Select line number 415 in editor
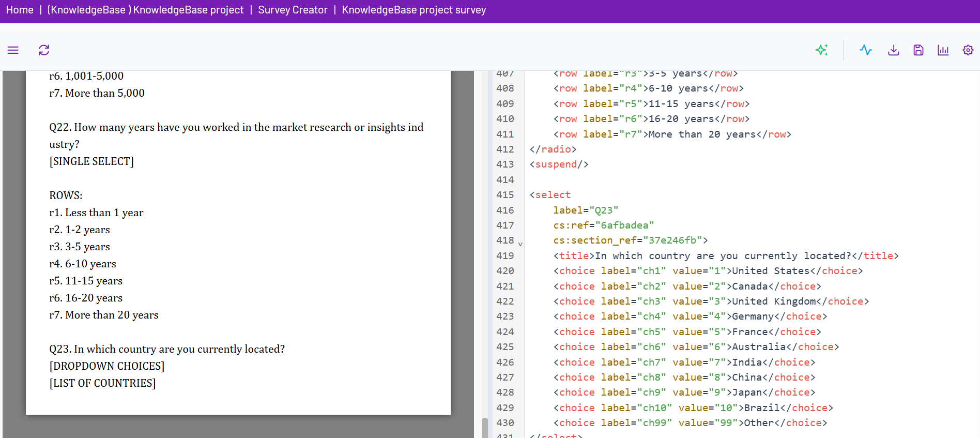The width and height of the screenshot is (980, 438). tap(505, 195)
